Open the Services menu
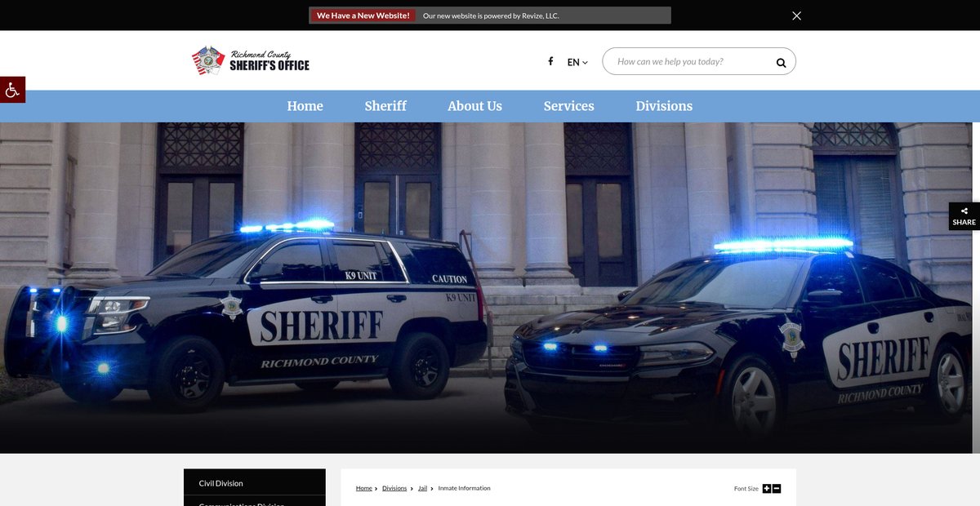 (569, 106)
